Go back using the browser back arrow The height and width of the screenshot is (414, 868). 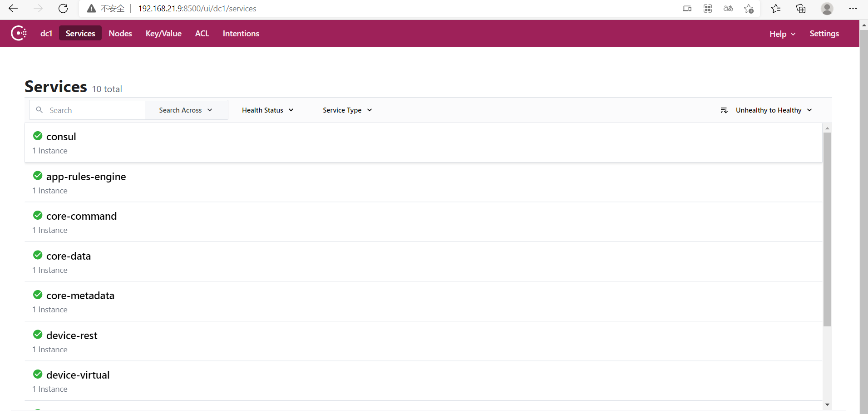click(x=13, y=8)
